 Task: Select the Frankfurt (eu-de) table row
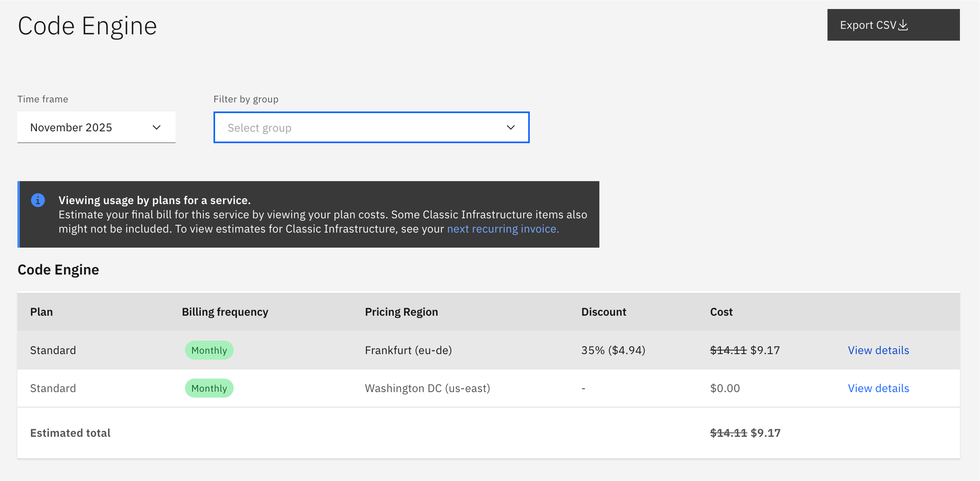point(408,350)
